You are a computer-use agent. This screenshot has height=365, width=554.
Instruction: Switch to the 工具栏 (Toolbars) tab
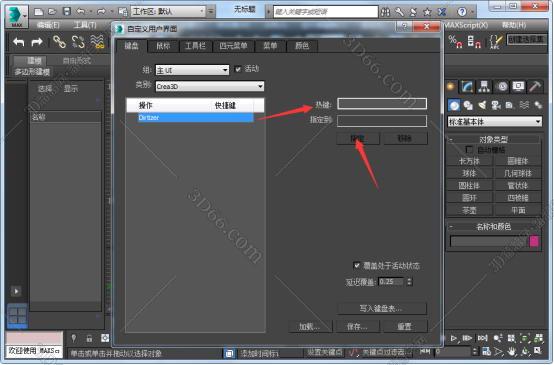(x=195, y=46)
